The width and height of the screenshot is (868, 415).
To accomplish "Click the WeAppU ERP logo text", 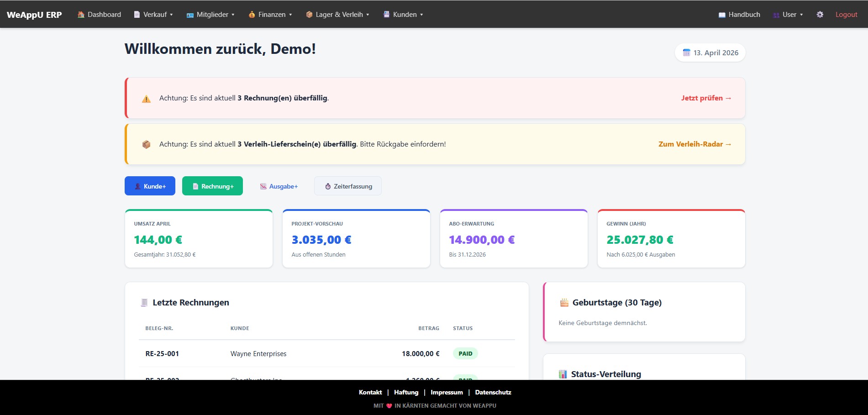I will point(34,15).
